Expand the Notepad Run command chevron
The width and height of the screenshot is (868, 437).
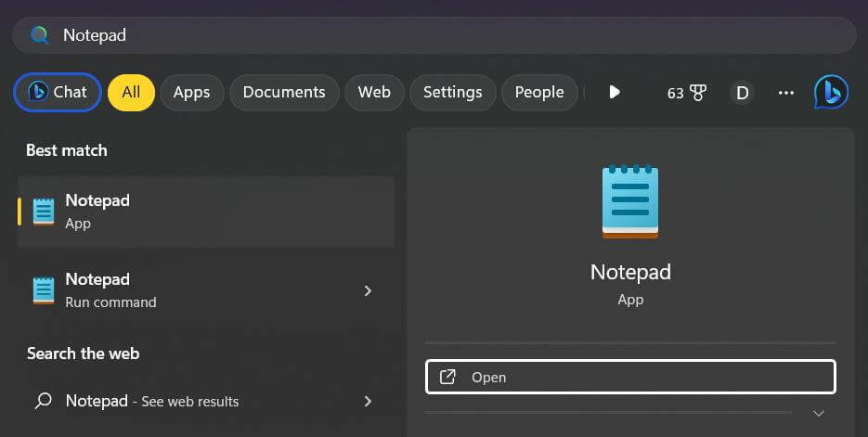pyautogui.click(x=368, y=290)
